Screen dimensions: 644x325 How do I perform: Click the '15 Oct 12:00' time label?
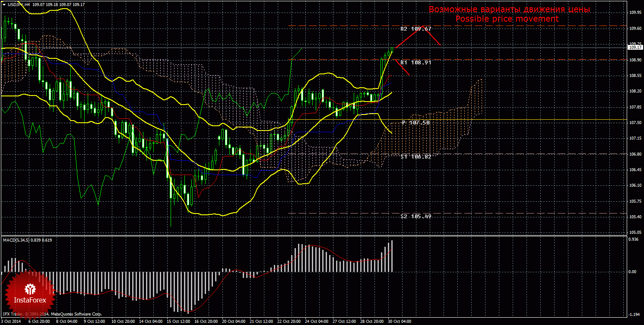tap(178, 322)
